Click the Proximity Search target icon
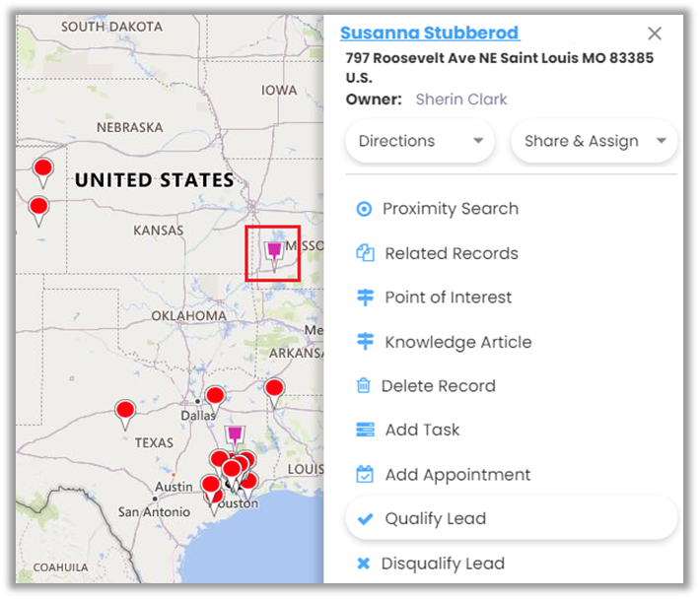Image resolution: width=700 pixels, height=599 pixels. [364, 209]
